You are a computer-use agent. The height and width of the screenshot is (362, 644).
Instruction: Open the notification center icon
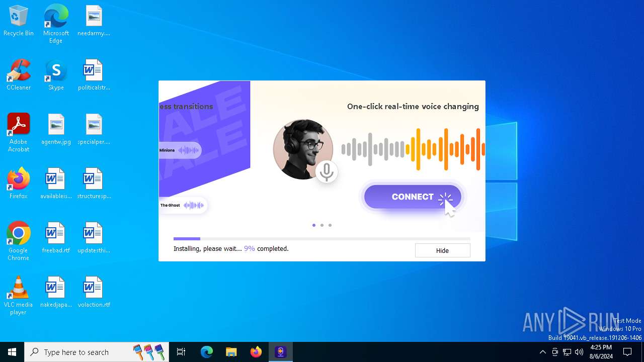click(x=627, y=352)
